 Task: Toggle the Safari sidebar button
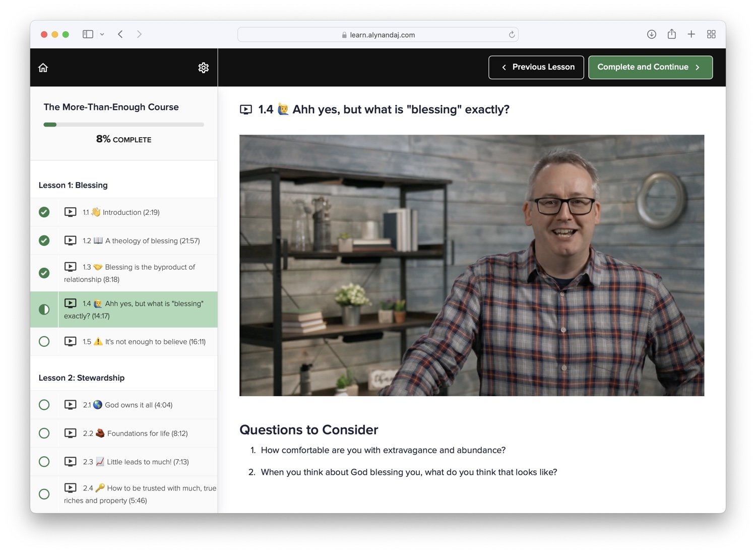tap(88, 34)
